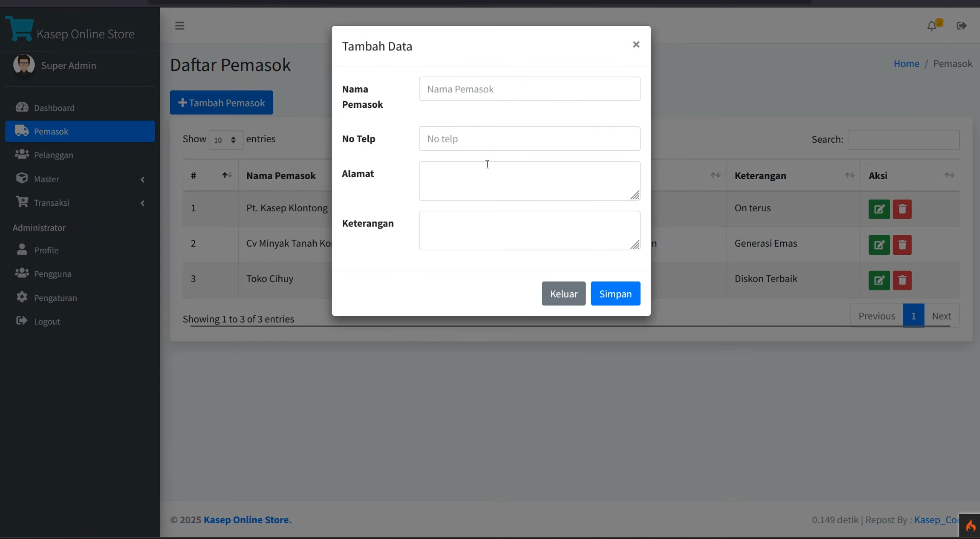Click into the Alamat textarea
Viewport: 980px width, 539px height.
(x=529, y=181)
